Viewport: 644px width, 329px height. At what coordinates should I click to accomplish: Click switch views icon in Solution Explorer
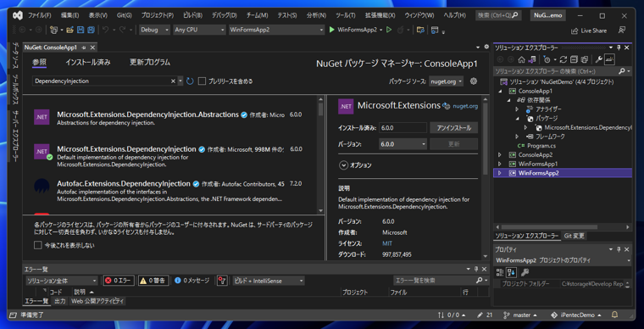[532, 60]
